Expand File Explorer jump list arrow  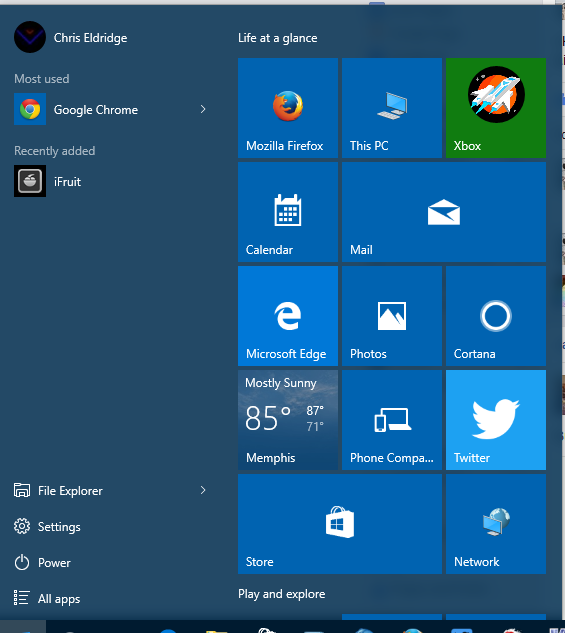tap(203, 490)
